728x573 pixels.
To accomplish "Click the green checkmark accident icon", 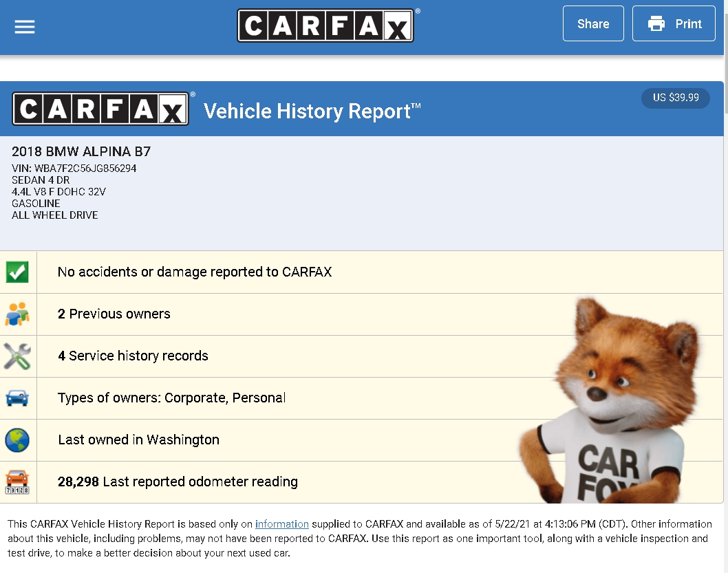I will click(17, 272).
